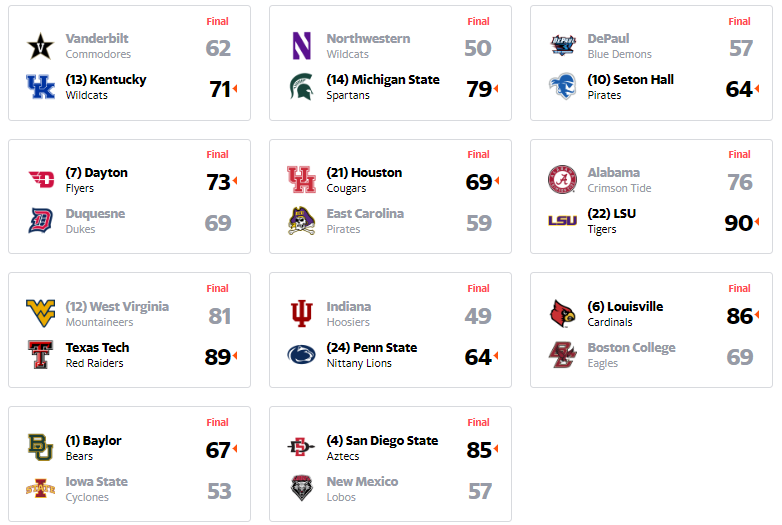
Task: Click the East Carolina pirate skull logo
Action: point(301,221)
